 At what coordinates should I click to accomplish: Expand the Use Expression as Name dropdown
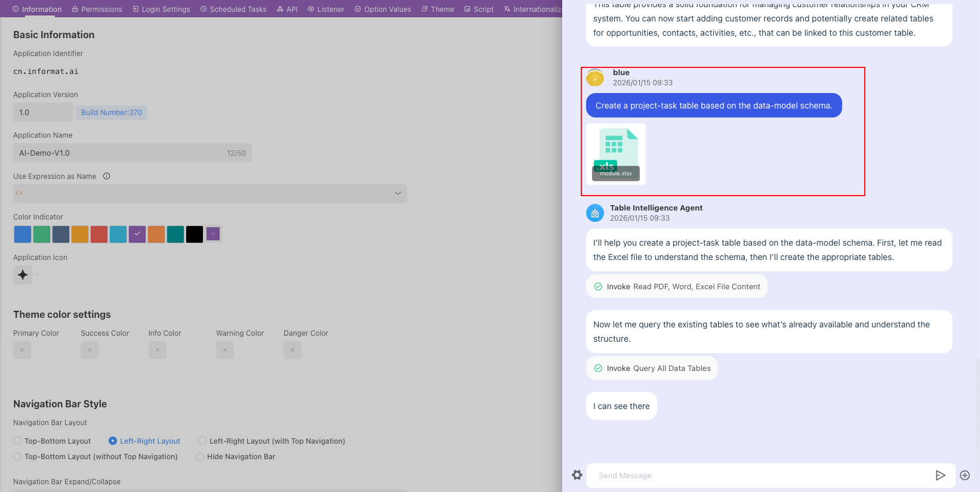397,193
